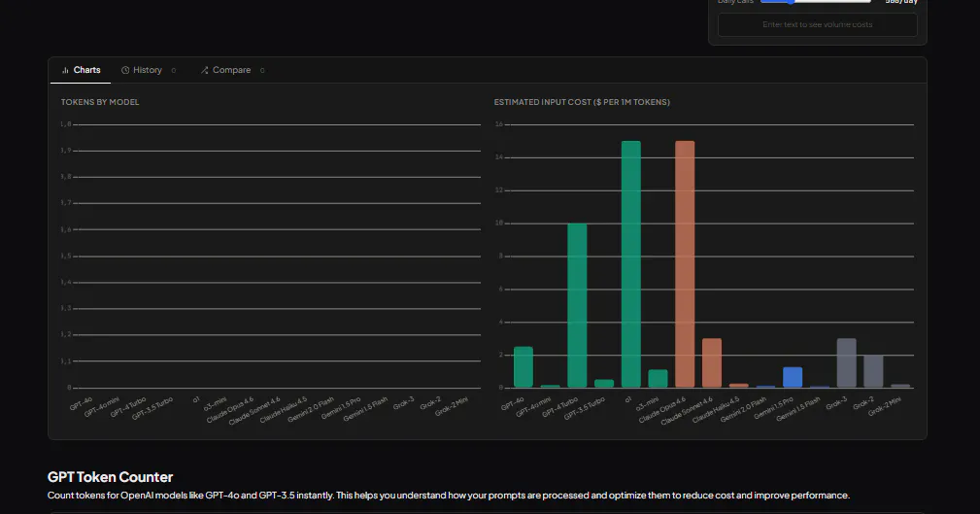Image resolution: width=980 pixels, height=514 pixels.
Task: Click the 'Count tokens for OpenAI models' description
Action: pyautogui.click(x=448, y=496)
